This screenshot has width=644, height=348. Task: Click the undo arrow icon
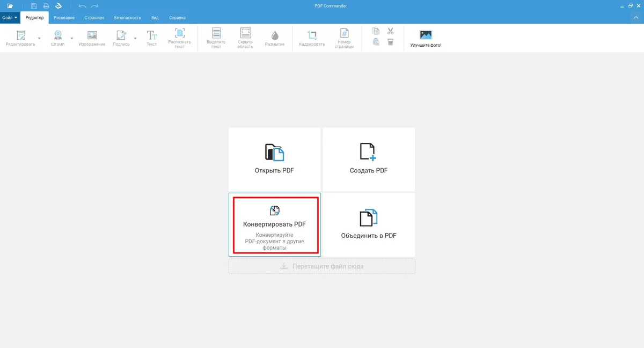click(x=82, y=6)
